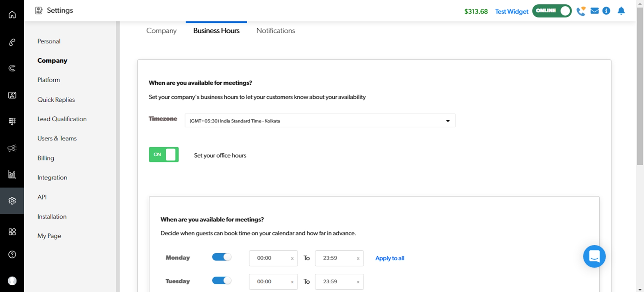Click the help question mark icon

pos(12,255)
